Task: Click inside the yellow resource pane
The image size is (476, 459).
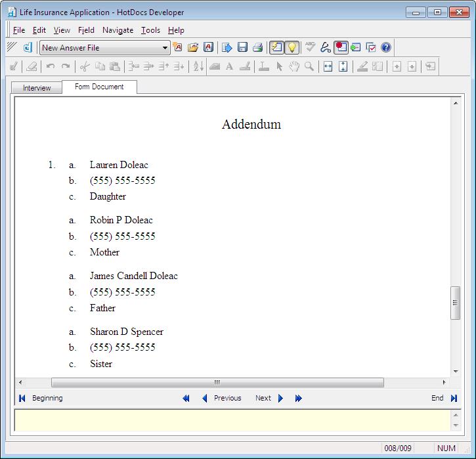Action: [232, 420]
